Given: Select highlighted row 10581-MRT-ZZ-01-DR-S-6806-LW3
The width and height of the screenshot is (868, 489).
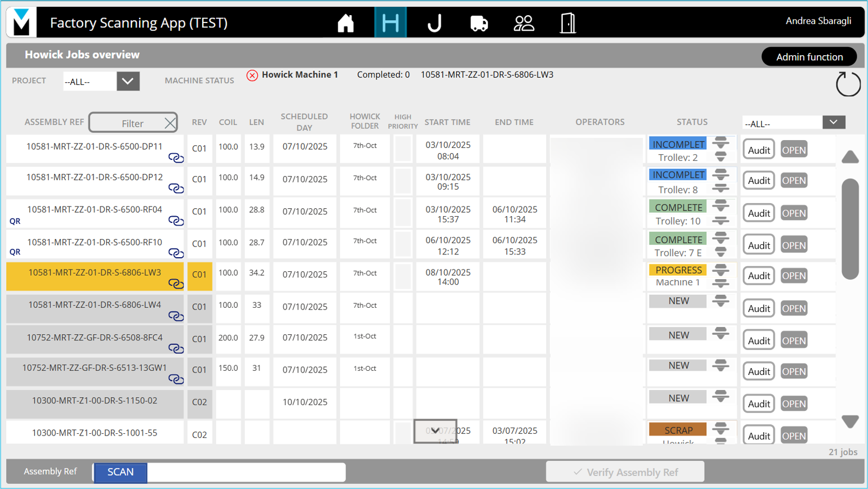Looking at the screenshot, I should tap(95, 276).
